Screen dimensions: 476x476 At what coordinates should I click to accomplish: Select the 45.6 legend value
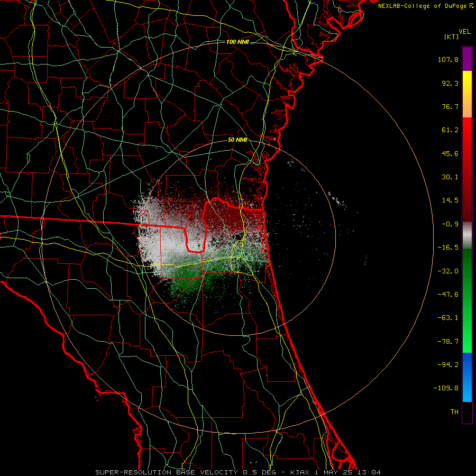coord(450,153)
